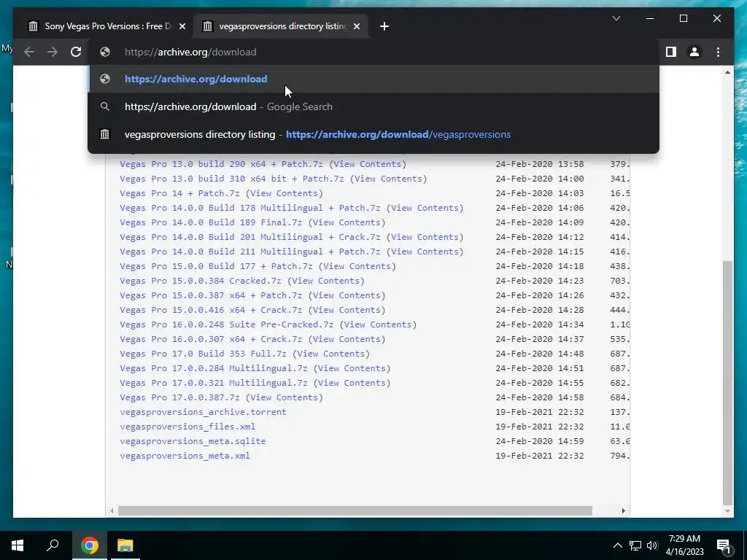Open Vegas Pro 16.0.0.307 x64 + Crack.7z
The width and height of the screenshot is (747, 560).
211,339
